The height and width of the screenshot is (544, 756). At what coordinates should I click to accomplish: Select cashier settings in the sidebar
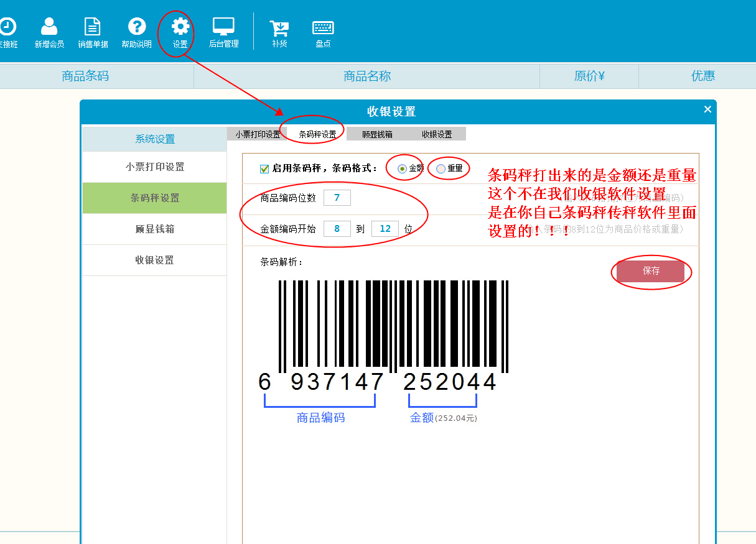click(155, 260)
